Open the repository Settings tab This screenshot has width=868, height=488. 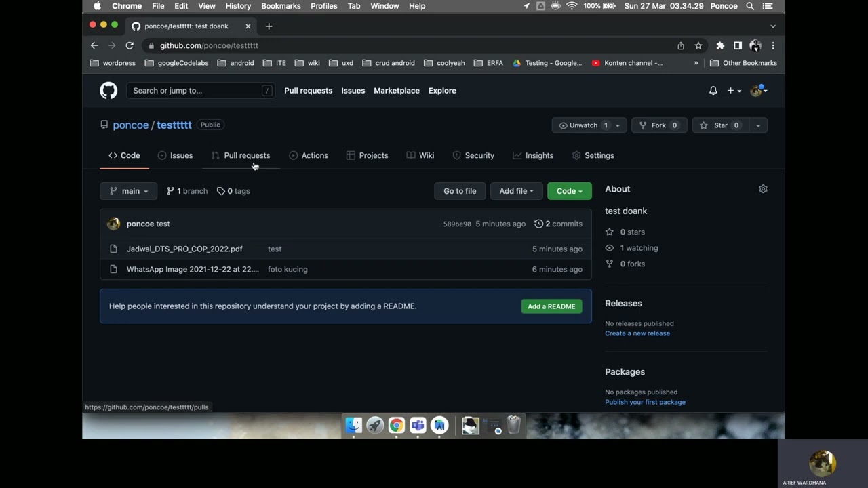593,155
